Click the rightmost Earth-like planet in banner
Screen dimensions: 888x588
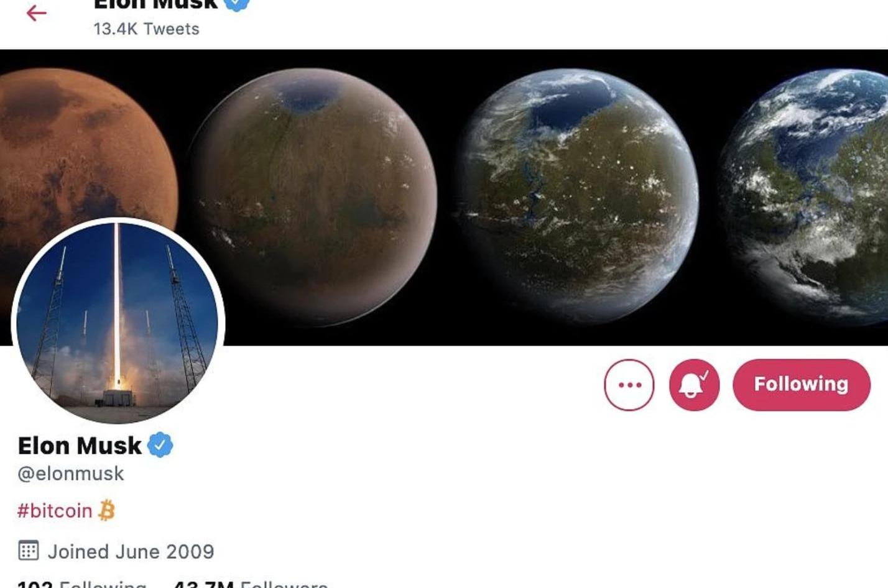tap(807, 196)
